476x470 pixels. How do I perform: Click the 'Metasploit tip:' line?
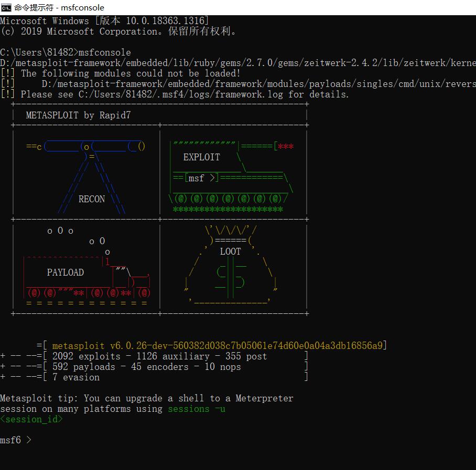pyautogui.click(x=147, y=398)
